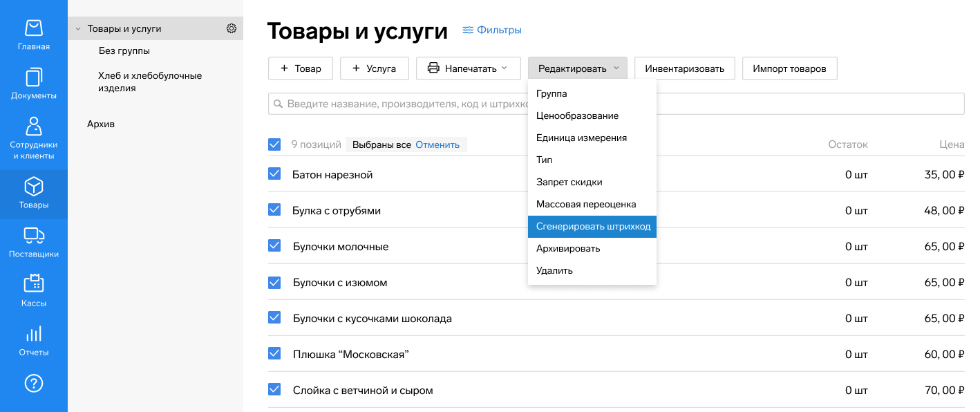Image resolution: width=980 pixels, height=412 pixels.
Task: Choose Группа from edit menu
Action: tap(592, 93)
